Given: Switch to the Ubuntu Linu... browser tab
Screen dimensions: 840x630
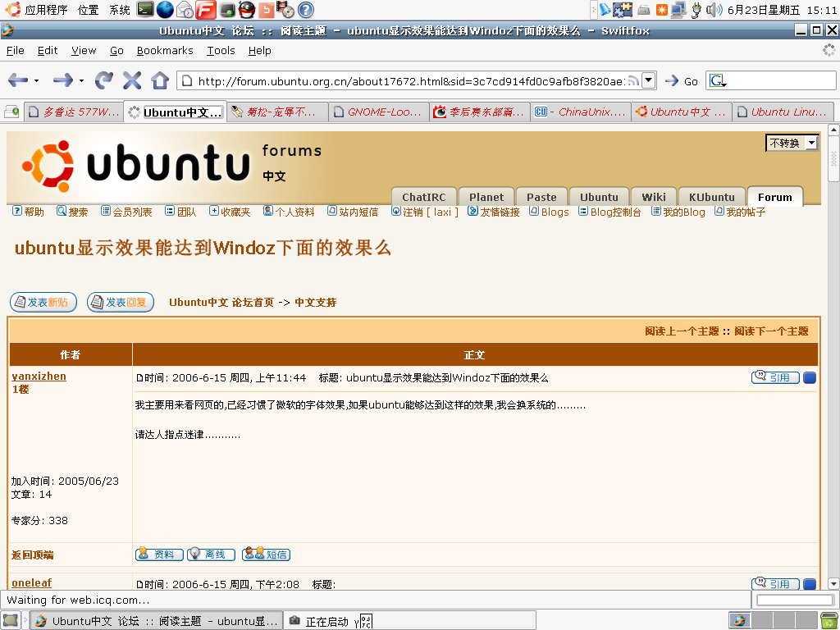Looking at the screenshot, I should click(783, 112).
